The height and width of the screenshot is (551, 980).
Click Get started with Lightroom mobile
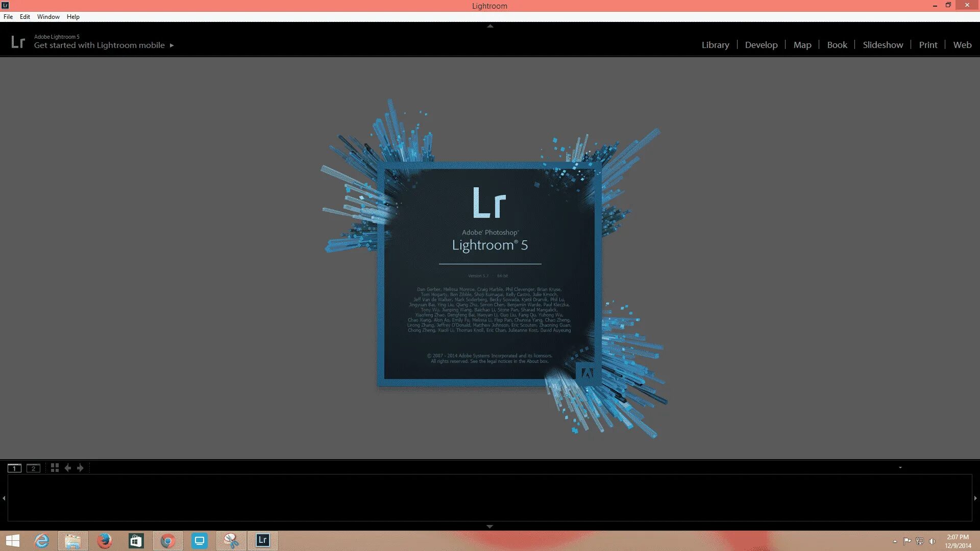click(100, 45)
